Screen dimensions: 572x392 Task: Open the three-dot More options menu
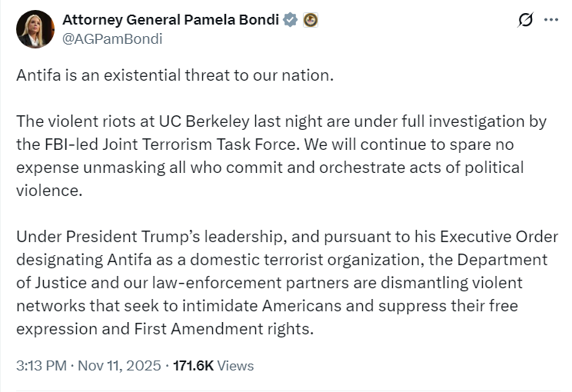coord(550,20)
